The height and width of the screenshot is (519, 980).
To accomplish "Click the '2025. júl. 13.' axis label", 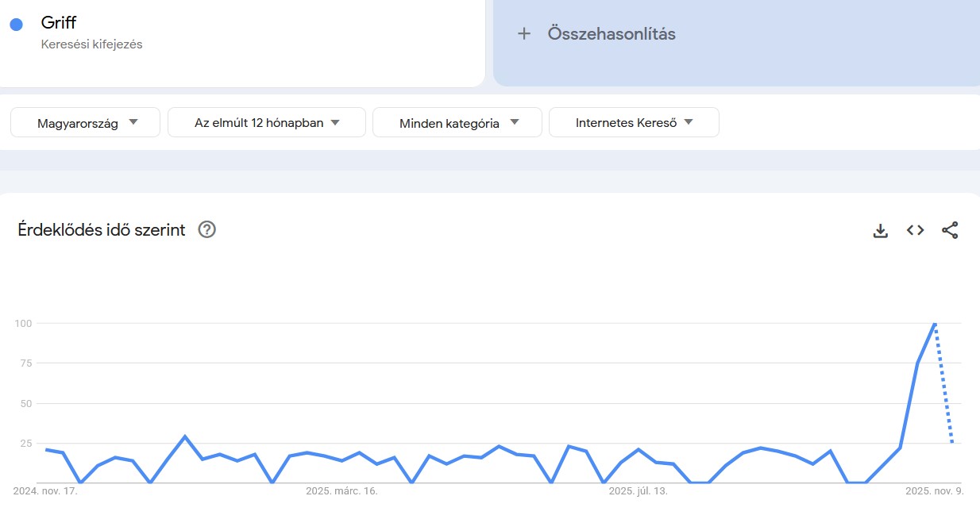I will tap(637, 490).
